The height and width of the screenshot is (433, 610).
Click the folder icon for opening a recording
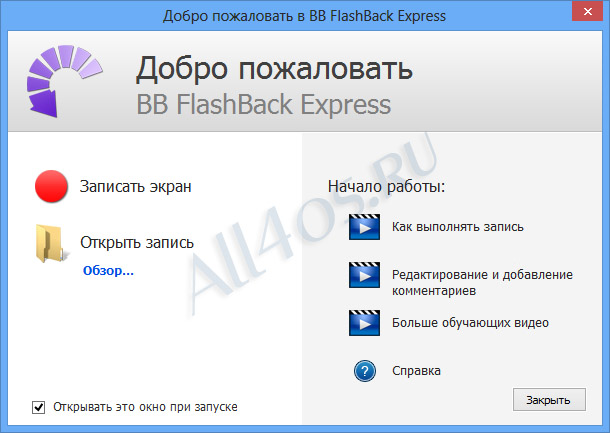51,244
